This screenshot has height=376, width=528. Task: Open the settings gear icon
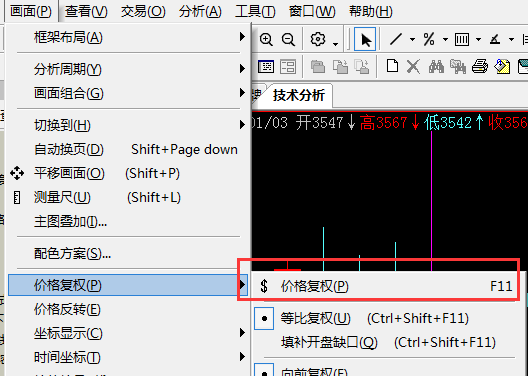[x=318, y=39]
